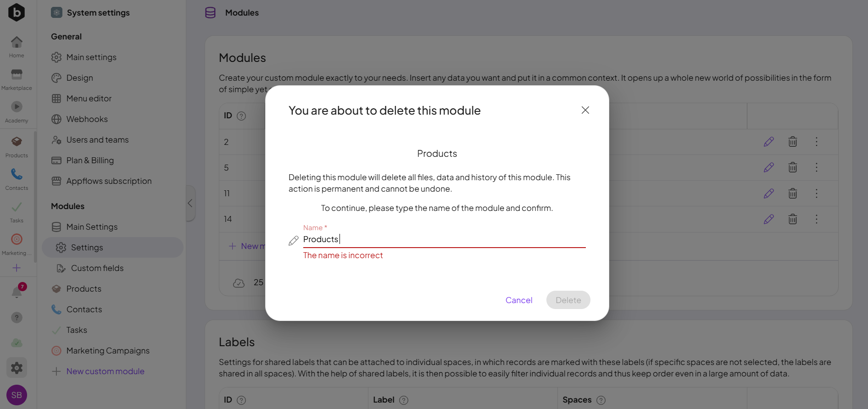Image resolution: width=868 pixels, height=409 pixels.
Task: Open three-dot menu for module ID 14
Action: 816,219
